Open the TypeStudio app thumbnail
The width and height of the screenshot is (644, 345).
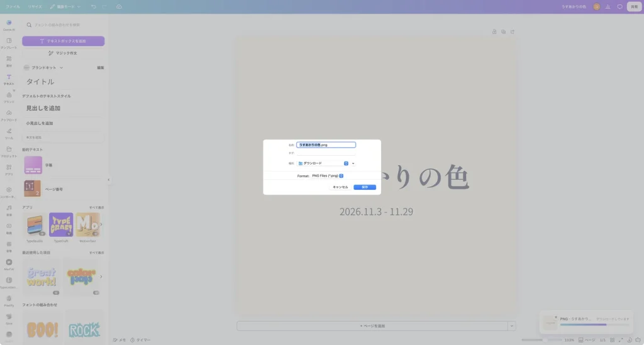point(35,225)
